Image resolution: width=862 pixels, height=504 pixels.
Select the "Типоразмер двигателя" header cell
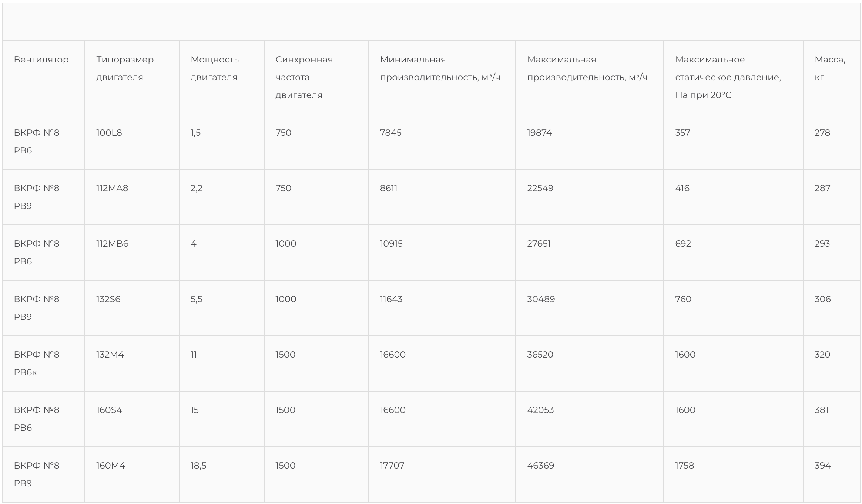(x=125, y=68)
